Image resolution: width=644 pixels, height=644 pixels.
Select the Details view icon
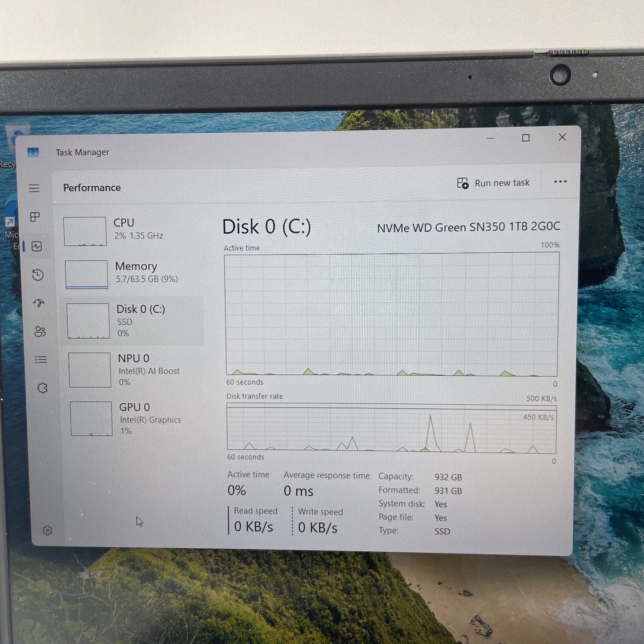point(41,360)
